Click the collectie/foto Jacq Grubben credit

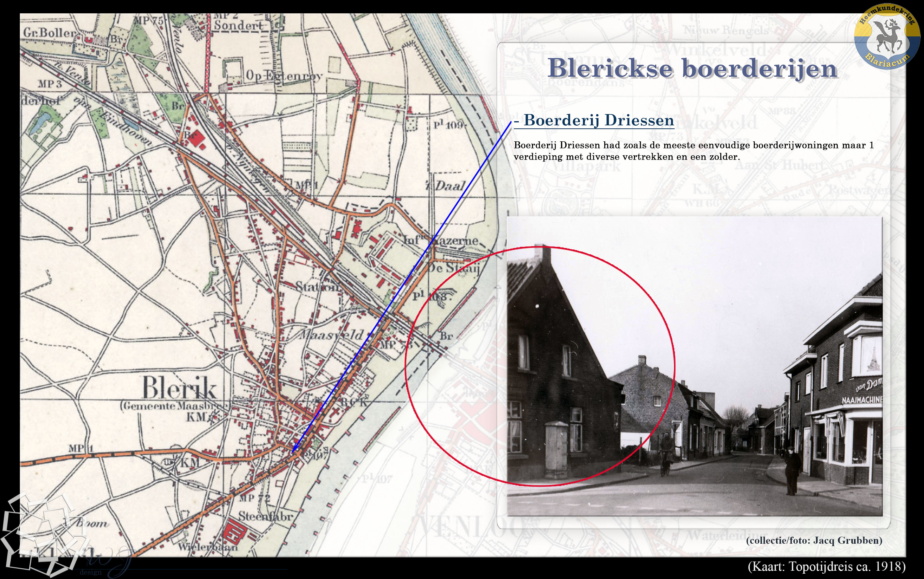tap(814, 540)
